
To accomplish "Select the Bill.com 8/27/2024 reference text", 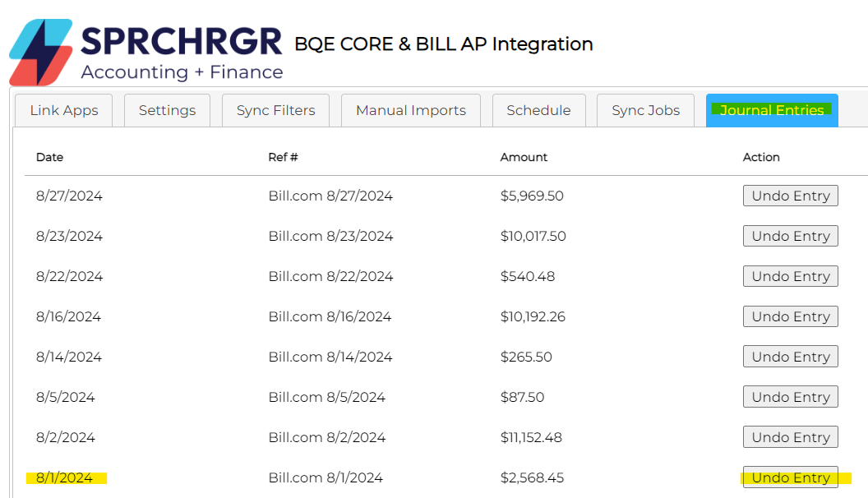I will tap(330, 196).
